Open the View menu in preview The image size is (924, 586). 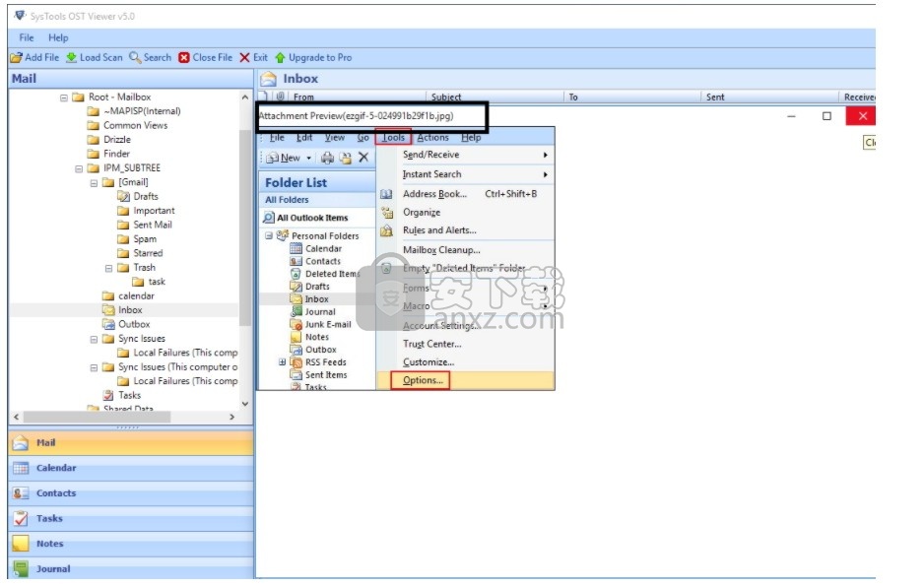click(x=335, y=137)
